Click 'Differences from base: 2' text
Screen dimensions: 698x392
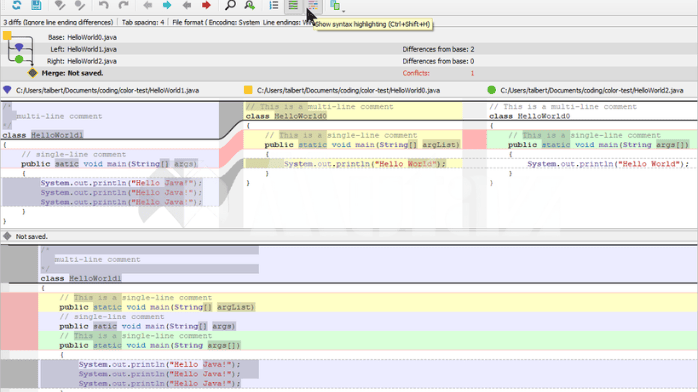(438, 49)
